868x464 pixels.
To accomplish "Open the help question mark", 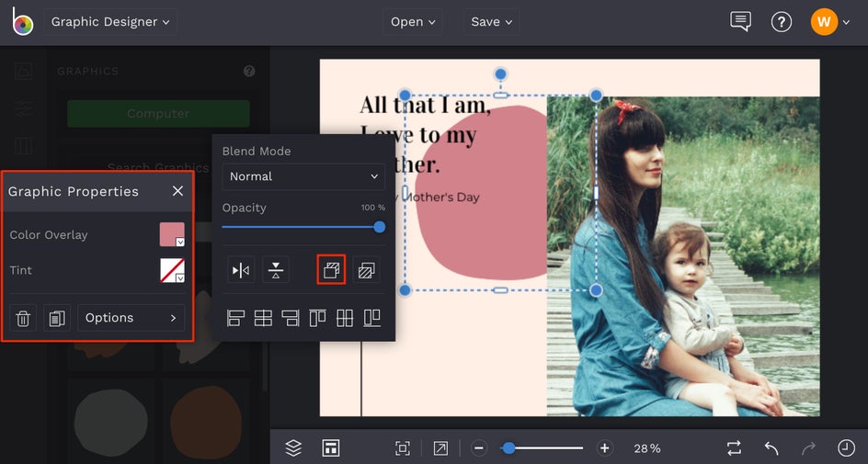I will pyautogui.click(x=782, y=22).
